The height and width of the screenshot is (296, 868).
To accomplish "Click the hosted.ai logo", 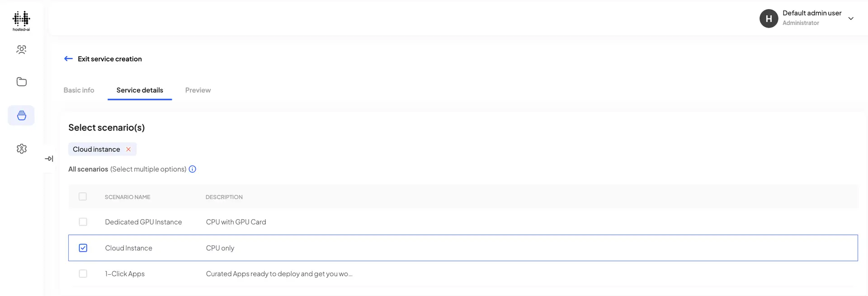I will (21, 21).
